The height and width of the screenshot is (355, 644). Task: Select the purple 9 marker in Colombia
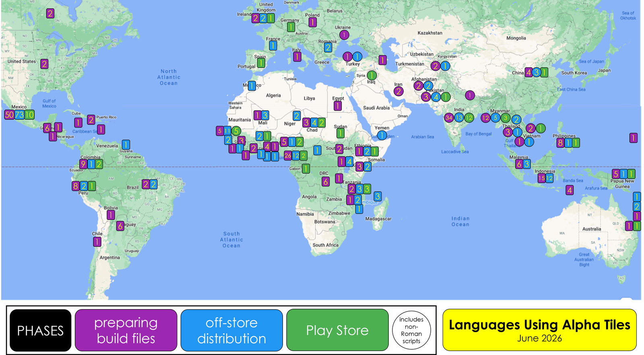pyautogui.click(x=83, y=164)
